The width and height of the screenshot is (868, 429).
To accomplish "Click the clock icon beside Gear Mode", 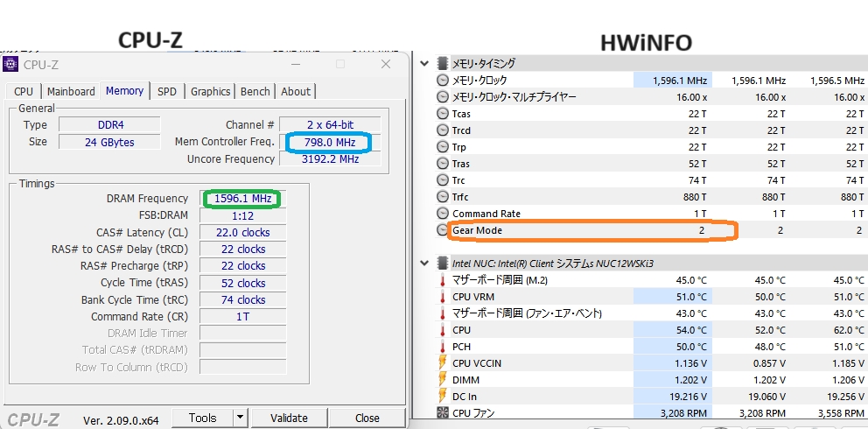I will [x=443, y=230].
